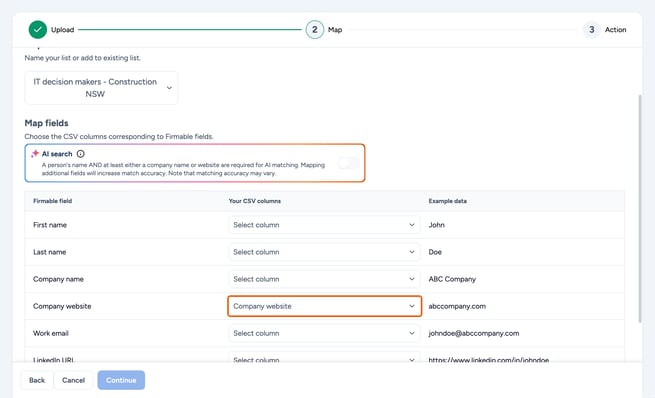Select the Map step label
Screen dimensions: 655x398
click(x=335, y=30)
